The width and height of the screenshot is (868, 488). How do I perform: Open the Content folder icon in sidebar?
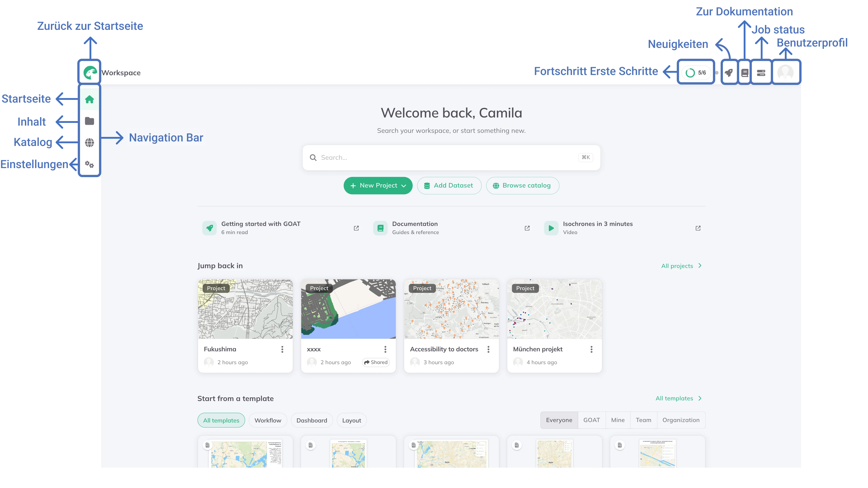89,121
